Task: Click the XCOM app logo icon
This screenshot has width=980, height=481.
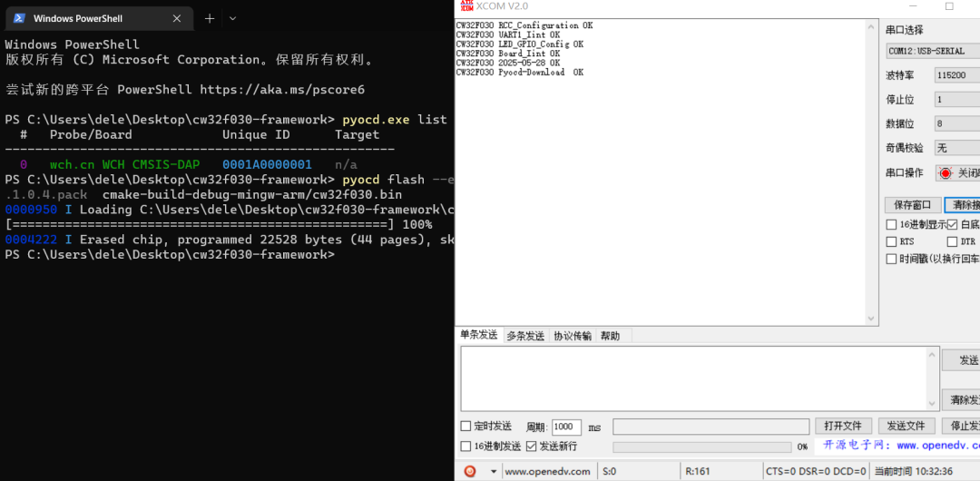Action: coord(466,5)
